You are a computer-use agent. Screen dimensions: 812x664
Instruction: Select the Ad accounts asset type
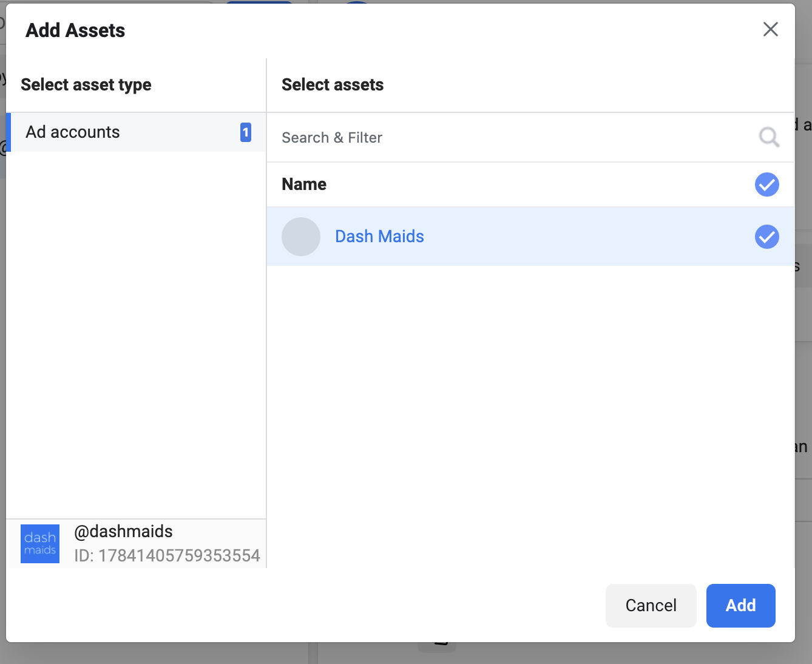click(73, 132)
